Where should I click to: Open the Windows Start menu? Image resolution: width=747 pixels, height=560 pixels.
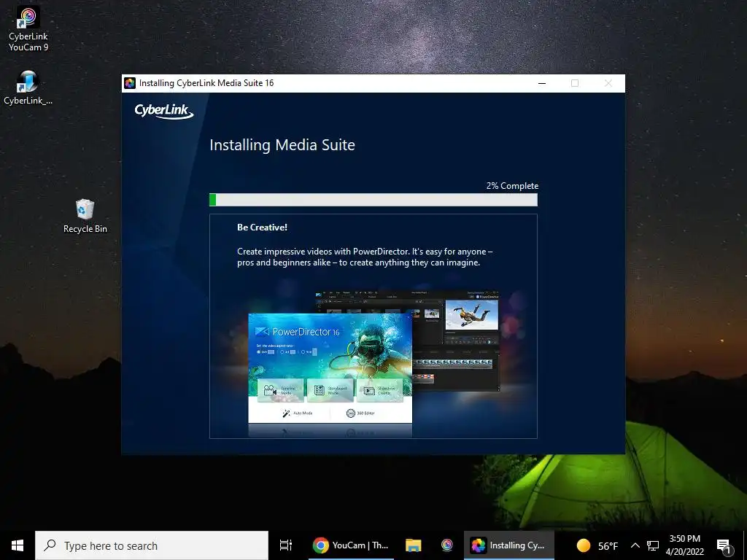[x=18, y=545]
